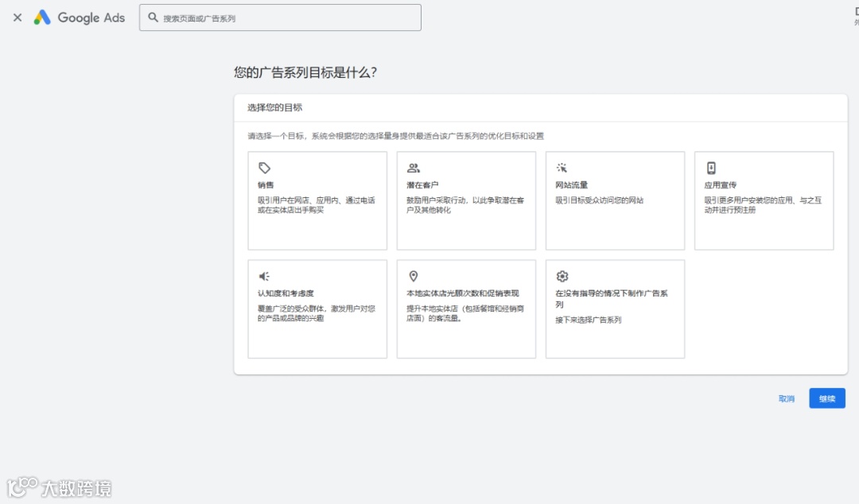Screen dimensions: 859x504
Task: Click the 认知度和考虑度 card description text
Action: 316,313
